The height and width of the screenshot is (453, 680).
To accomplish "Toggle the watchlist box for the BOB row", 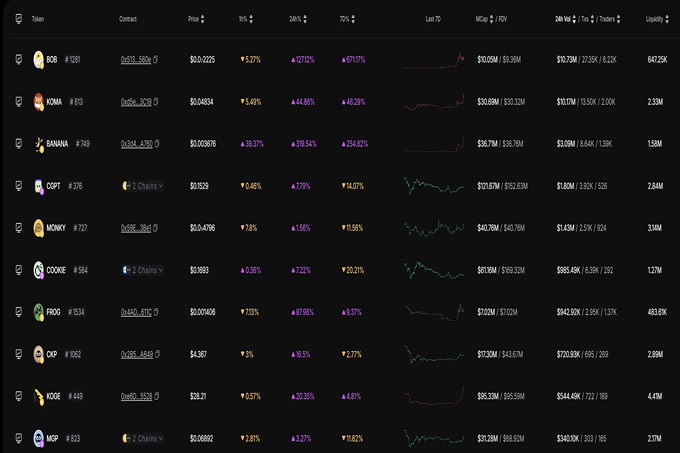I will click(19, 60).
